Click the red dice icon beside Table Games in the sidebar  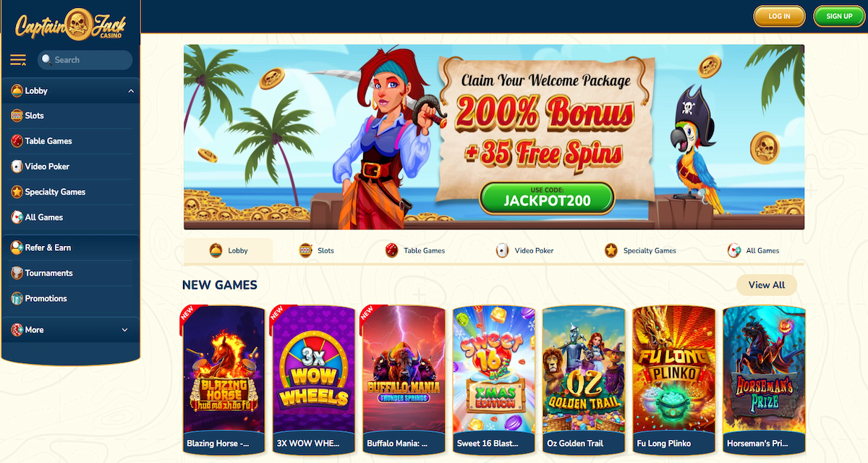17,141
